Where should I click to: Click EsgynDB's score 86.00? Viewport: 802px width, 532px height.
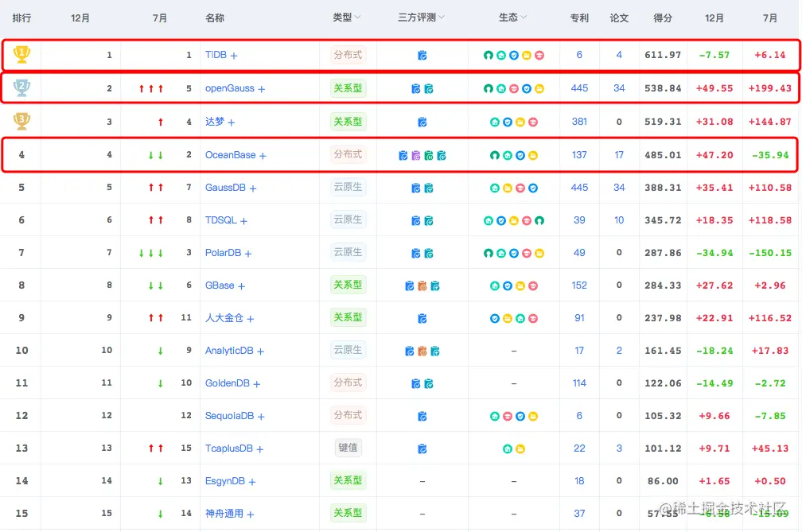pyautogui.click(x=663, y=481)
